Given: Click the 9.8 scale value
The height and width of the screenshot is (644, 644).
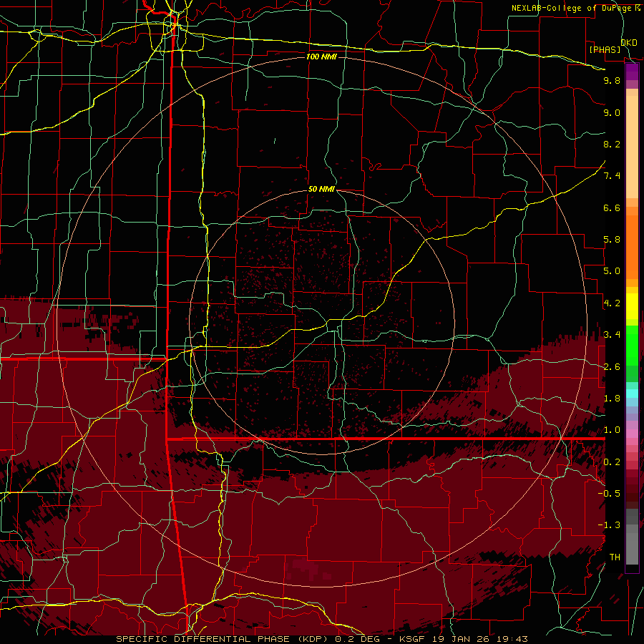Looking at the screenshot, I should (612, 80).
